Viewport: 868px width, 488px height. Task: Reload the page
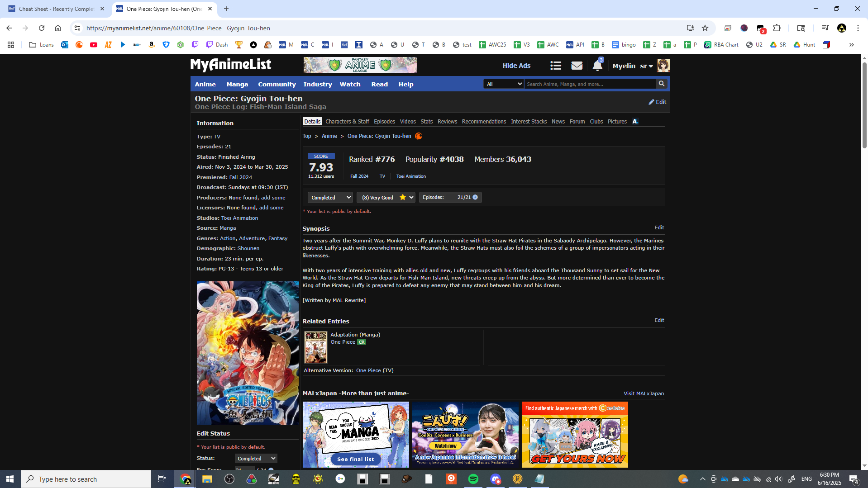coord(42,28)
